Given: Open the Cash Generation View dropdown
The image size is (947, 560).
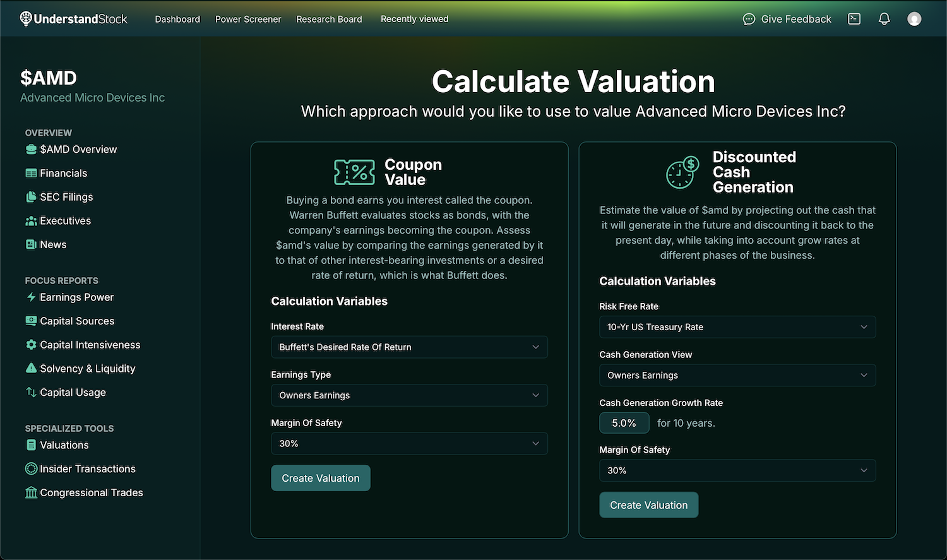Looking at the screenshot, I should [737, 375].
